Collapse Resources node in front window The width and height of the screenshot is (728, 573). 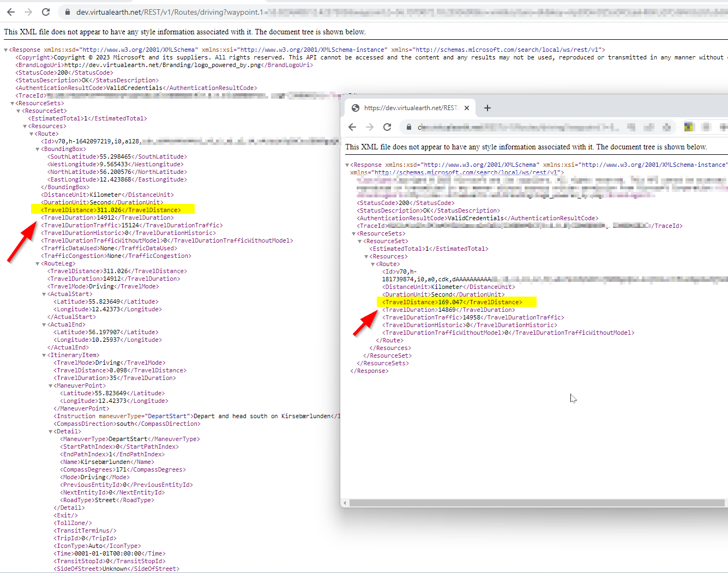point(366,257)
